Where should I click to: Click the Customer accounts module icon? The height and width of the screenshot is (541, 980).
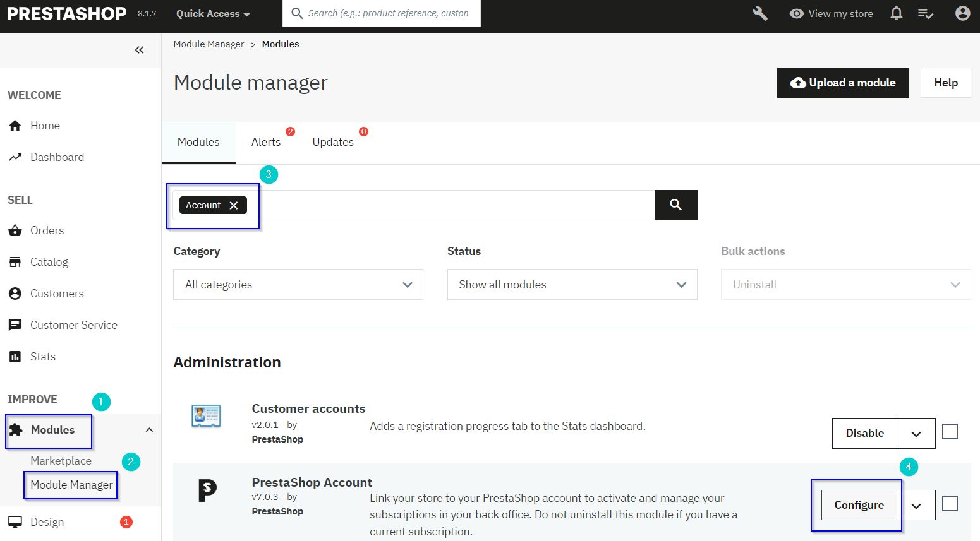pyautogui.click(x=206, y=417)
